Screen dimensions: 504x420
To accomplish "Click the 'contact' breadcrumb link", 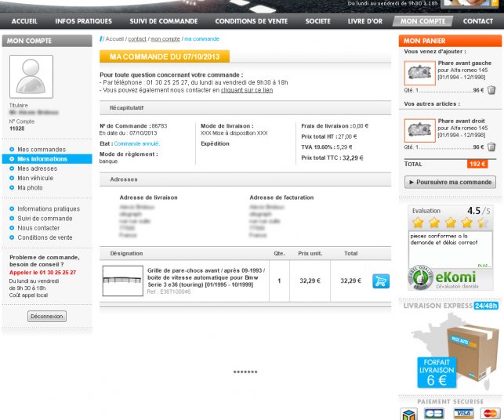I will 137,39.
